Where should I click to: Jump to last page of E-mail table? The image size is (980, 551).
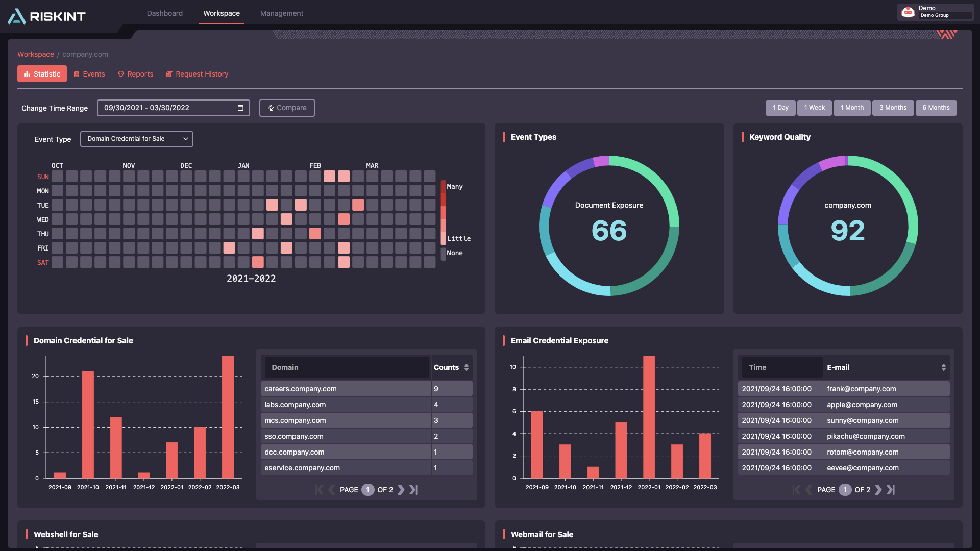point(891,490)
